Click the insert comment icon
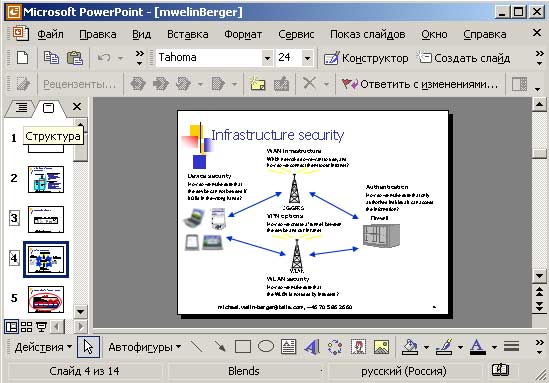549x383 pixels. 257,84
